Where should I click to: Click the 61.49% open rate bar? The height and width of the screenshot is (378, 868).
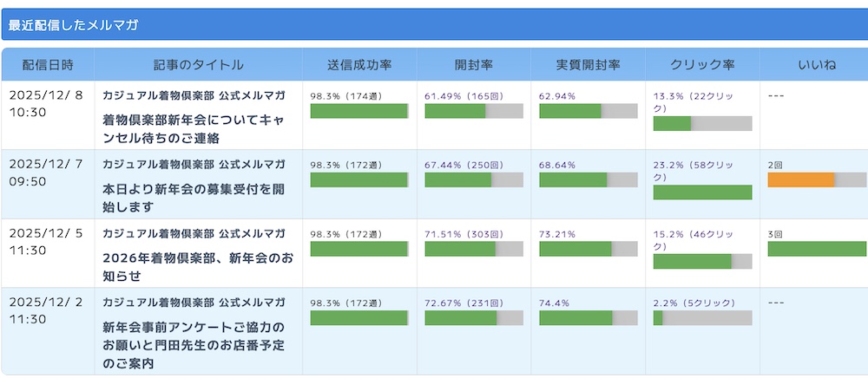click(474, 111)
